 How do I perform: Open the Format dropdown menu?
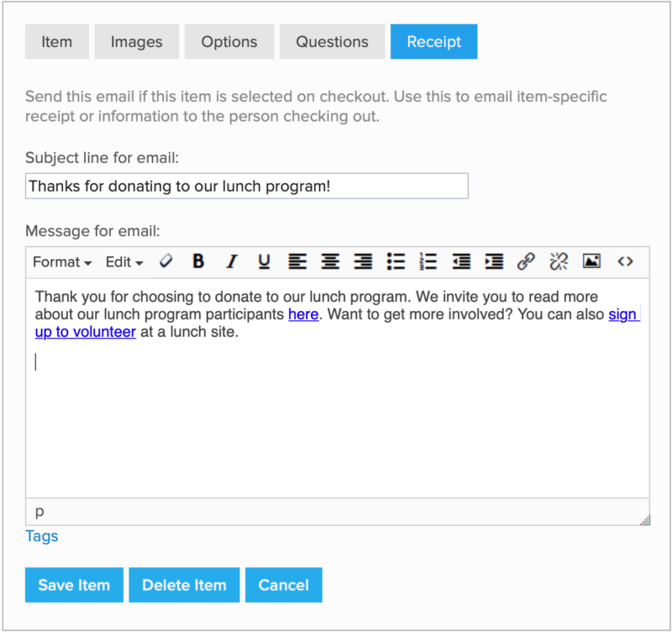point(62,261)
